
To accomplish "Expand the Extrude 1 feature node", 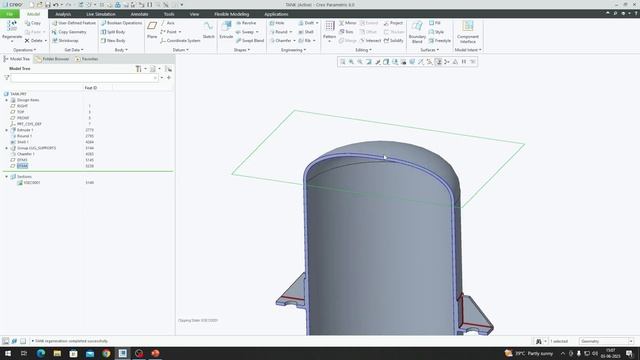I will 7,130.
